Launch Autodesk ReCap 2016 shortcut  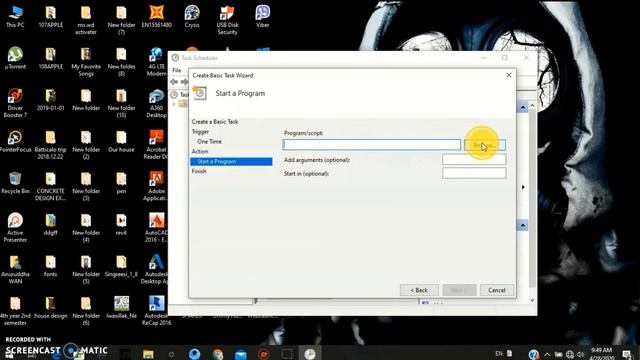click(x=156, y=311)
